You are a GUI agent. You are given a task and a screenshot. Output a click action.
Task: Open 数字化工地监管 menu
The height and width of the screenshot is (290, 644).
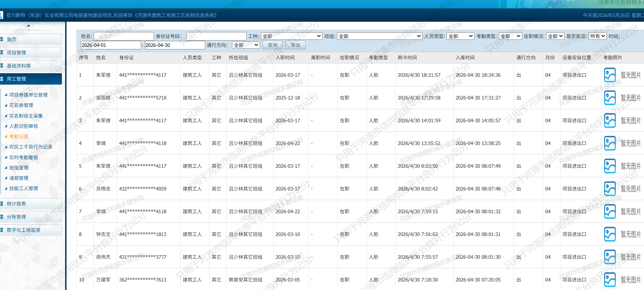coord(31,230)
